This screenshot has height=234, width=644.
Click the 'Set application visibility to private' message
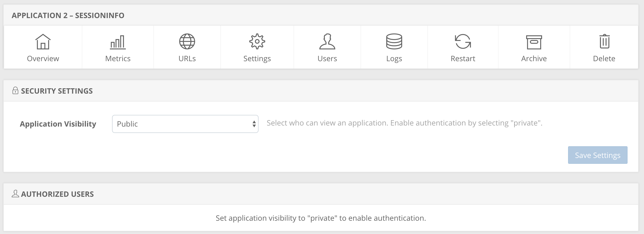click(x=321, y=218)
